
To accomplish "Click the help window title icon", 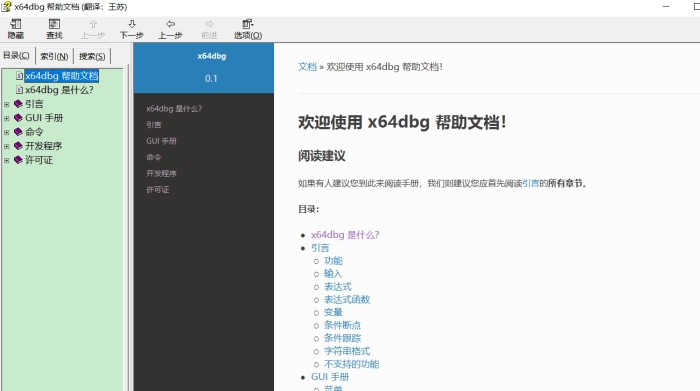I will [6, 7].
